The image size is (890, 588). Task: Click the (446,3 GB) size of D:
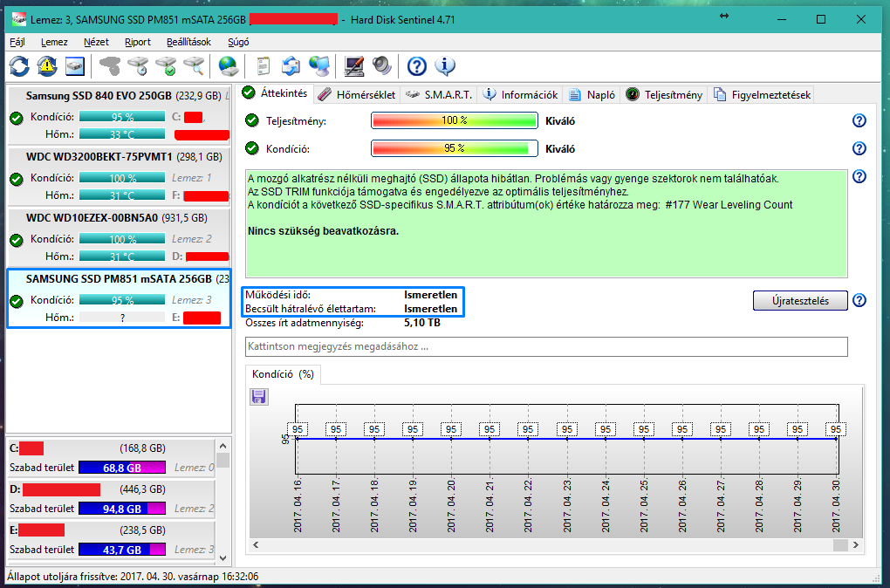pyautogui.click(x=142, y=489)
